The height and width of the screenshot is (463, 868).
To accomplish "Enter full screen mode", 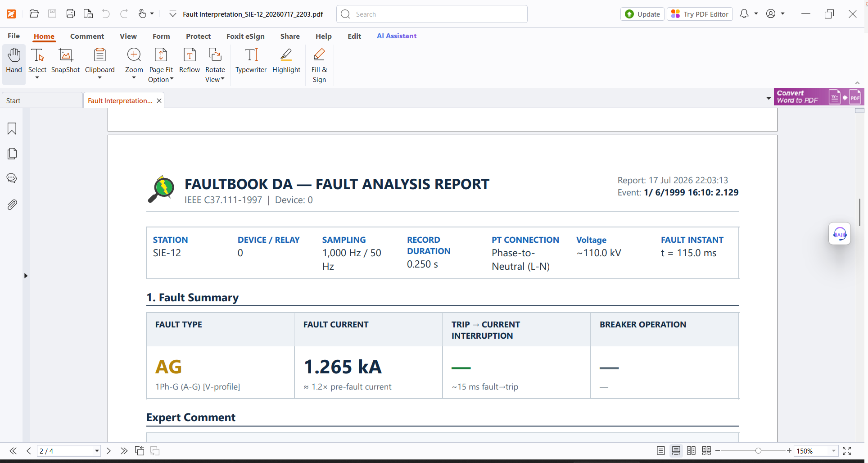I will [847, 451].
